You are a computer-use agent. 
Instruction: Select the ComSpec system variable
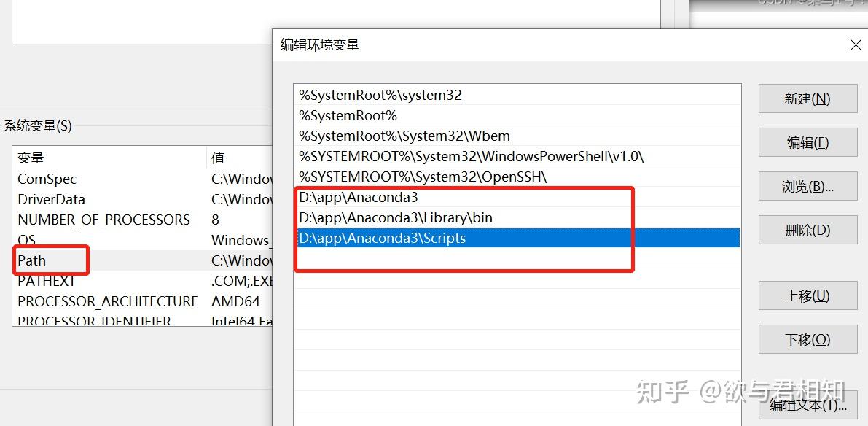click(x=47, y=179)
